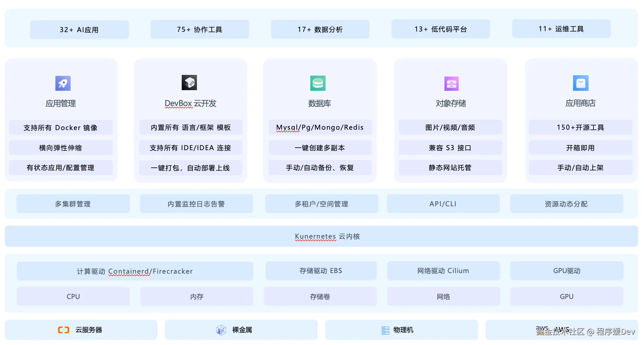Click 手动/自动备份、恢复 item
Viewport: 644px width, 345px height.
[320, 168]
